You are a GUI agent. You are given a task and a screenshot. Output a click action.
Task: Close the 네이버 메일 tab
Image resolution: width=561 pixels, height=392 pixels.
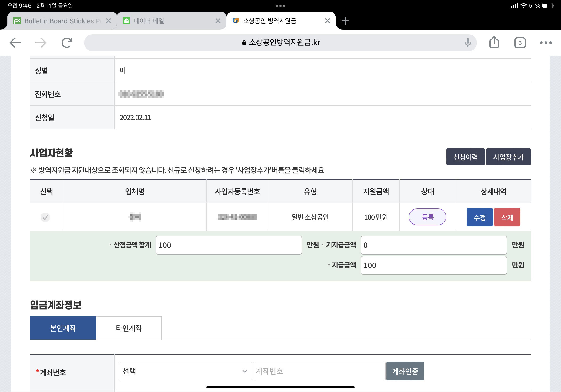(x=218, y=21)
